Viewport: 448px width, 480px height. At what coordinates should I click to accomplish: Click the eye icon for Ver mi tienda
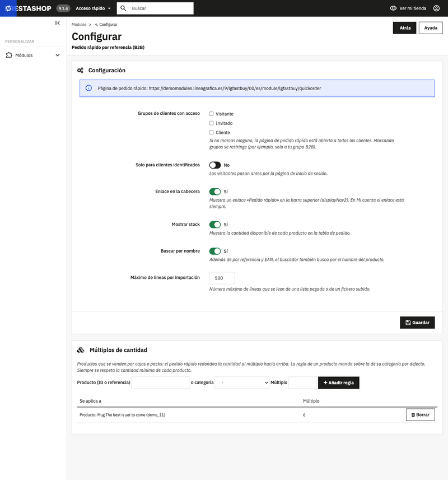(x=393, y=8)
